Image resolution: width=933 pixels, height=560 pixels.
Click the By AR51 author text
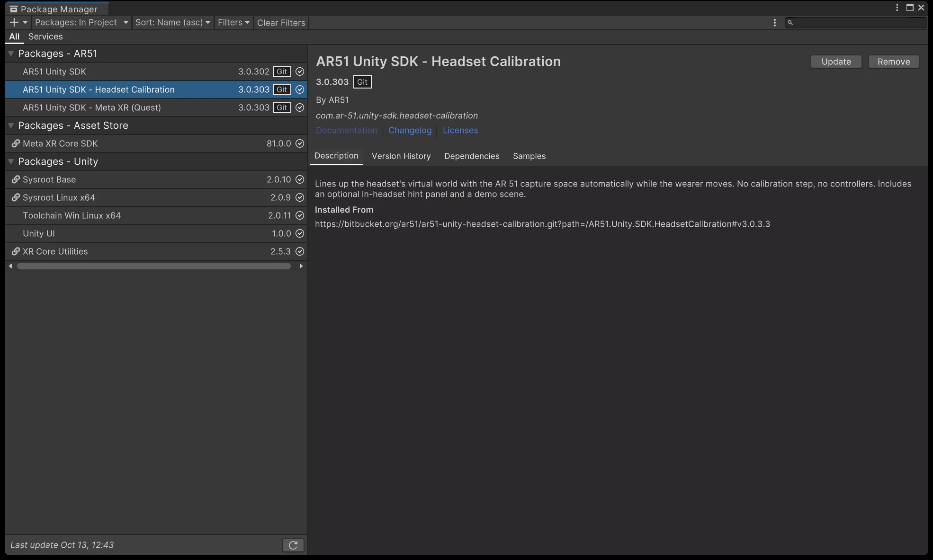[332, 100]
